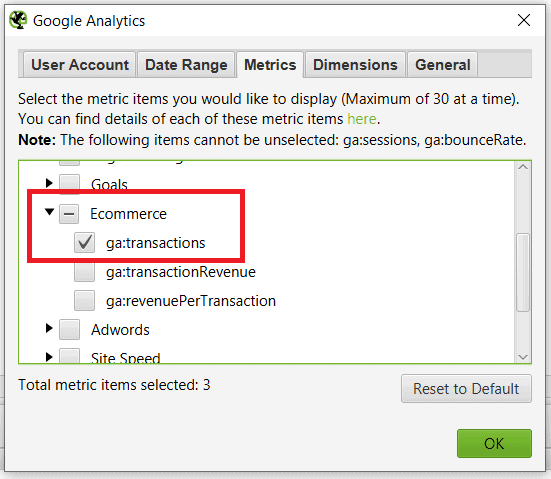Image resolution: width=551 pixels, height=479 pixels.
Task: Select the ga:transactionRevenue label
Action: tap(181, 272)
